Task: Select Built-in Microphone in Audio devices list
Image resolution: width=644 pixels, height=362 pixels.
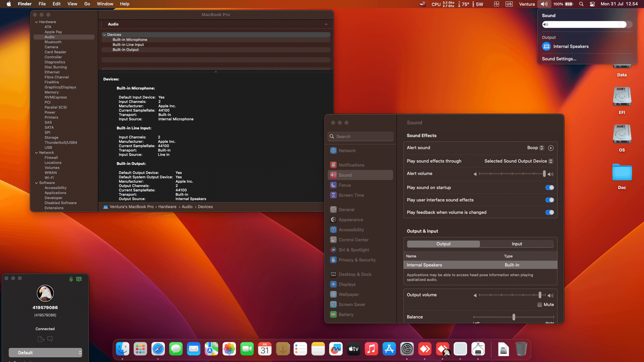Action: click(x=216, y=40)
